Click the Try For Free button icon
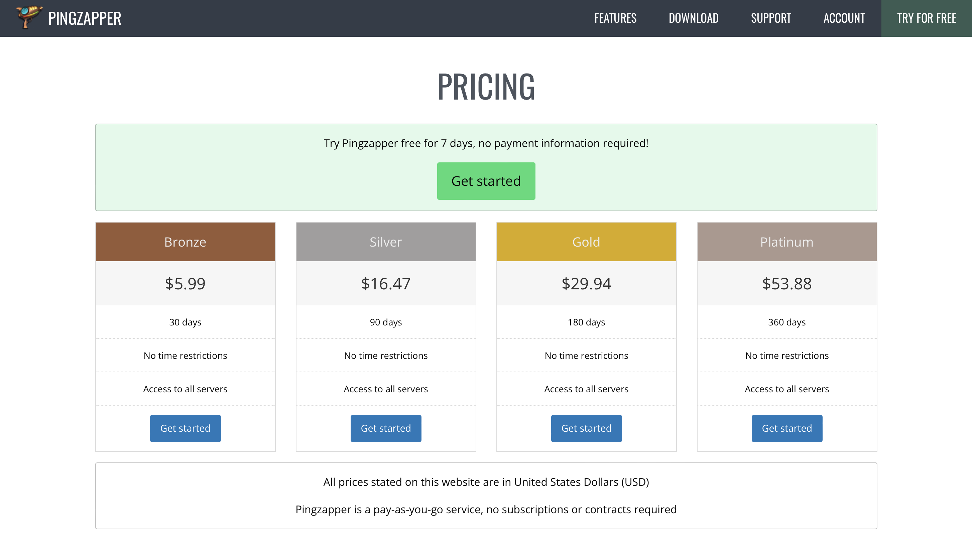 pyautogui.click(x=927, y=18)
